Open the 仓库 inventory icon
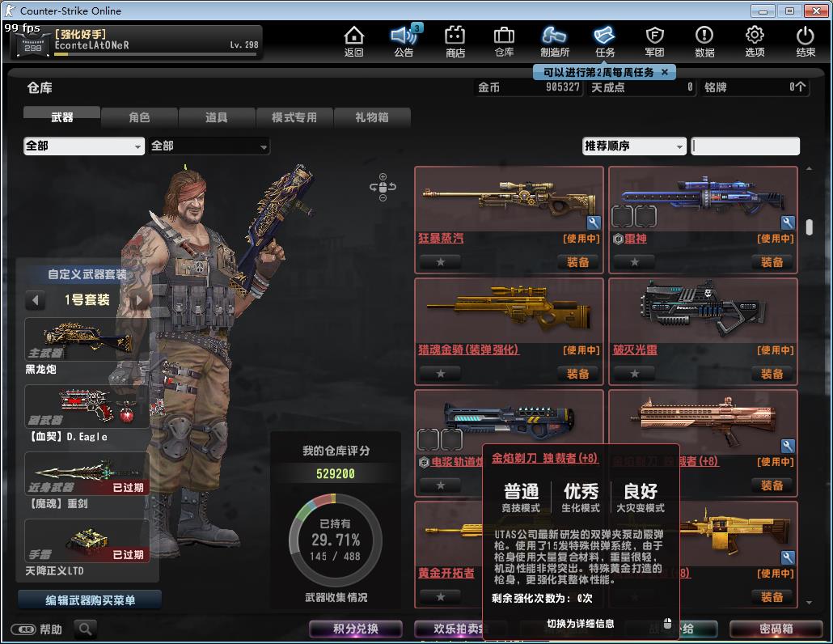 [504, 41]
